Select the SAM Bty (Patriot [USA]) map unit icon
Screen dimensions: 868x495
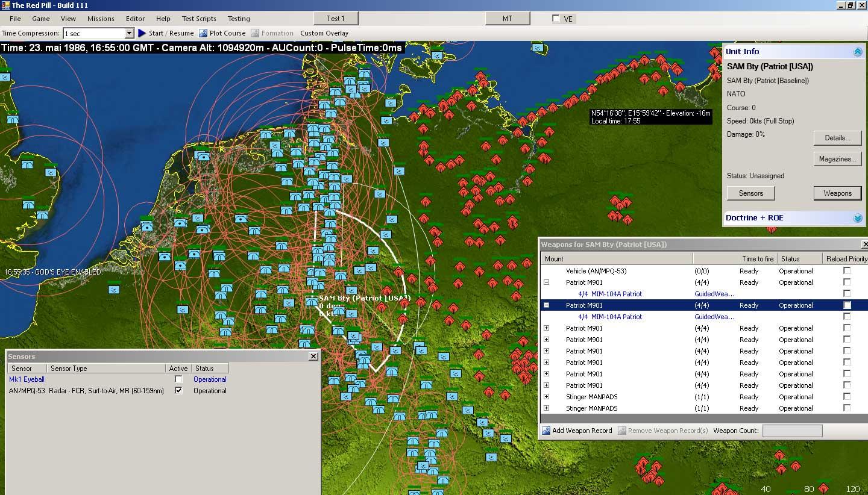pyautogui.click(x=312, y=302)
